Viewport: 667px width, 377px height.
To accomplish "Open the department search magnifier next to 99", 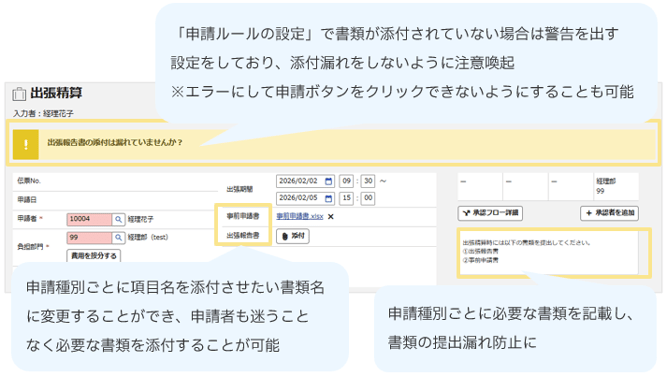I will 118,237.
